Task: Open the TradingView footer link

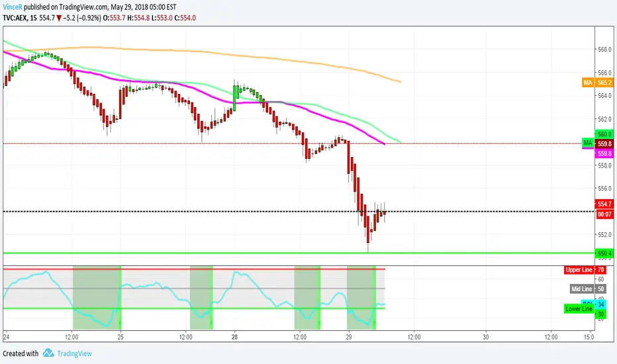Action: tap(74, 353)
